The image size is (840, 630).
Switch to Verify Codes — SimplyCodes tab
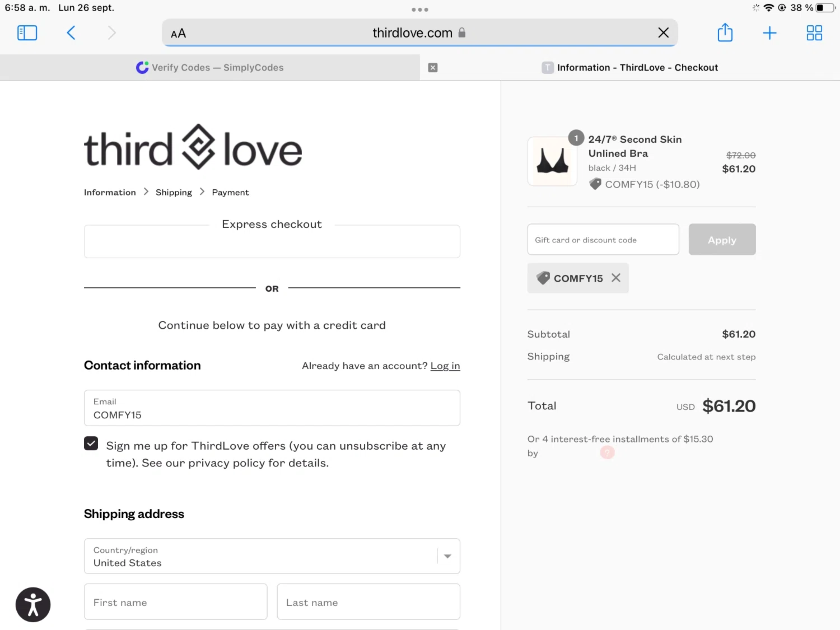pyautogui.click(x=210, y=68)
